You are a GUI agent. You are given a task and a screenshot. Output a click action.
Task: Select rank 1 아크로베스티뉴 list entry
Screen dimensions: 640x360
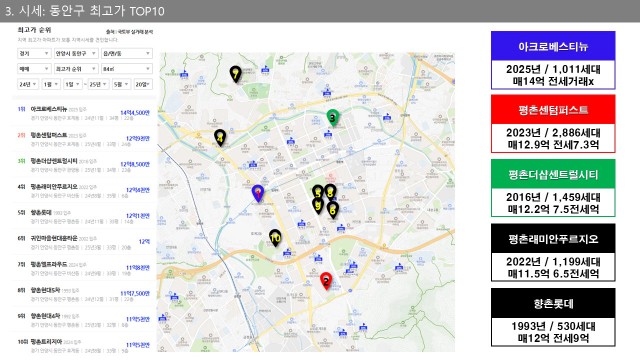pos(84,113)
